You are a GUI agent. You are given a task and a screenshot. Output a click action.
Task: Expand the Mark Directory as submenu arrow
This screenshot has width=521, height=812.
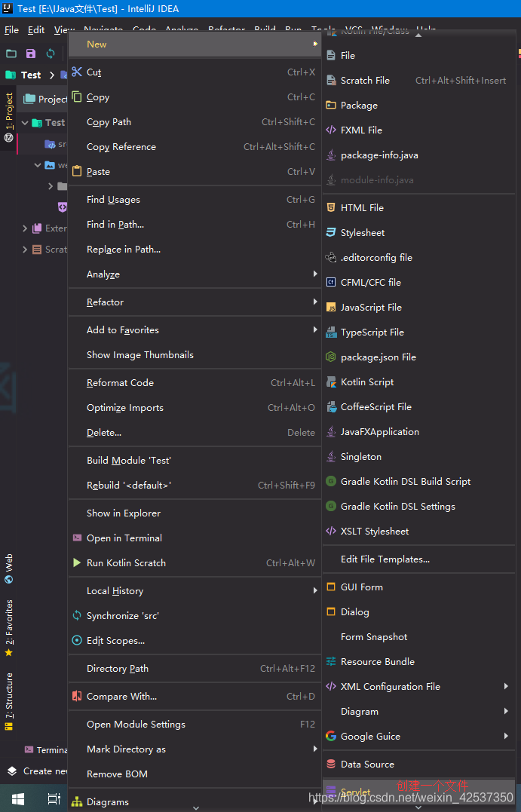[x=315, y=749]
